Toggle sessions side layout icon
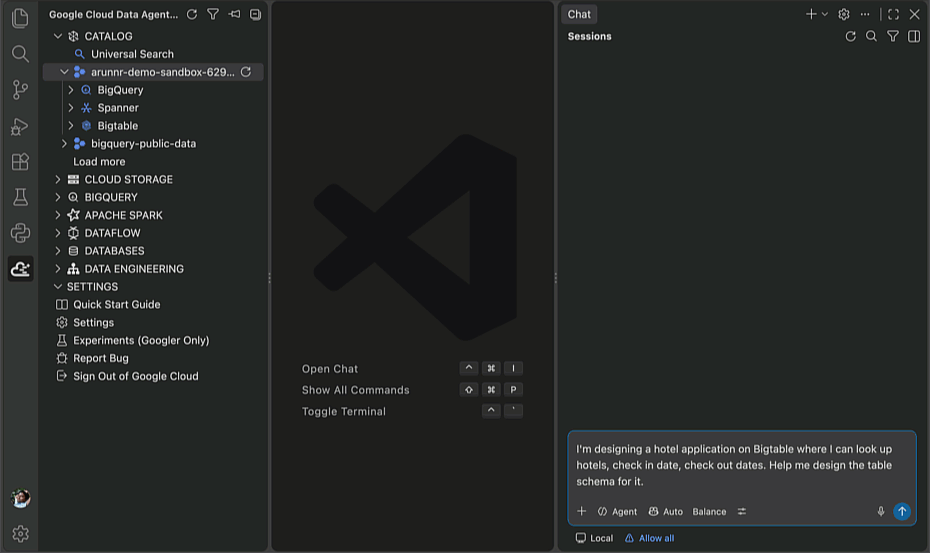Screen dimensions: 930x553 tap(914, 36)
